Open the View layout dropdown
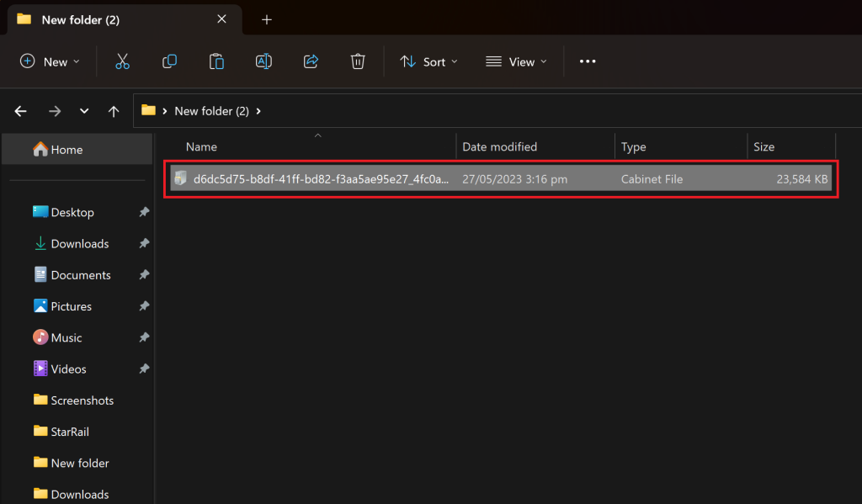 point(516,61)
